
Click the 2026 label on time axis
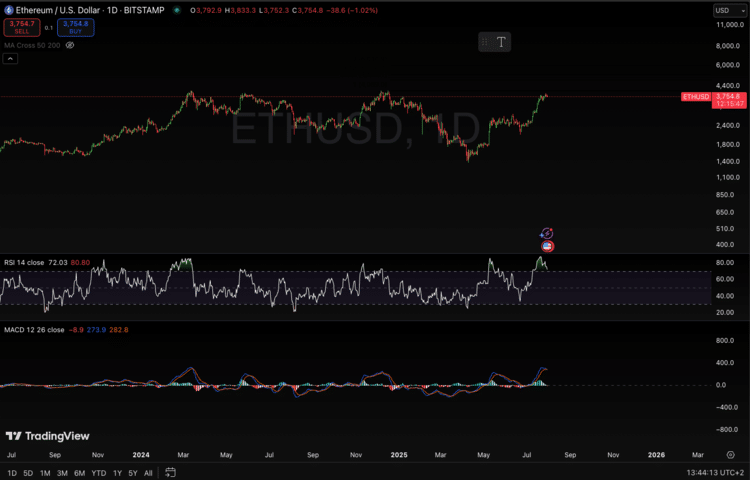pyautogui.click(x=656, y=455)
